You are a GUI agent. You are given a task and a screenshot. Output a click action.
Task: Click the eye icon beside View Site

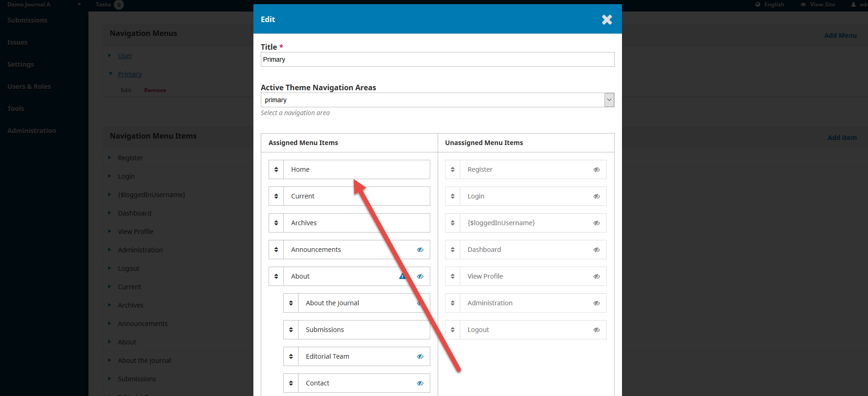click(x=803, y=5)
